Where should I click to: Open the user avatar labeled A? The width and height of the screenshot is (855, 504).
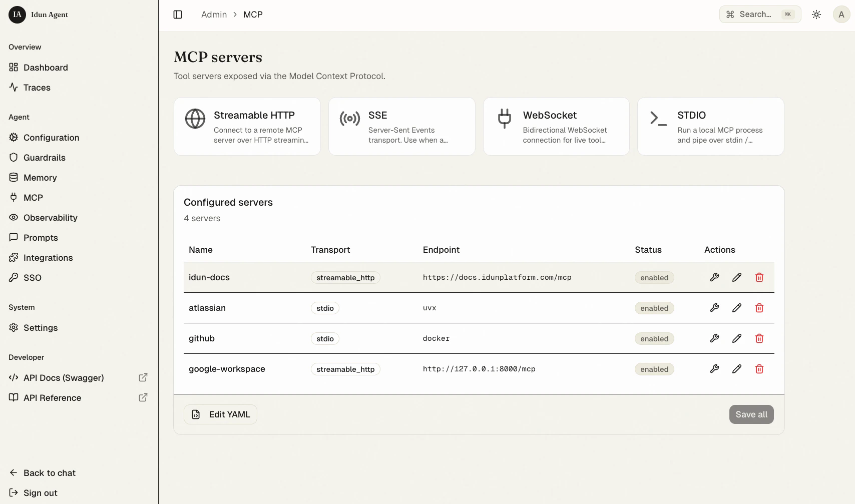pyautogui.click(x=841, y=15)
